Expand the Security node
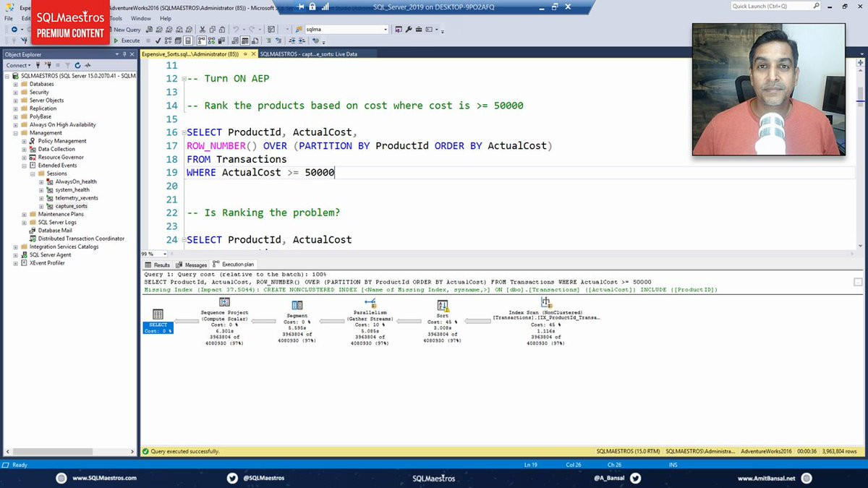Screen dimensions: 868x488 [15, 93]
